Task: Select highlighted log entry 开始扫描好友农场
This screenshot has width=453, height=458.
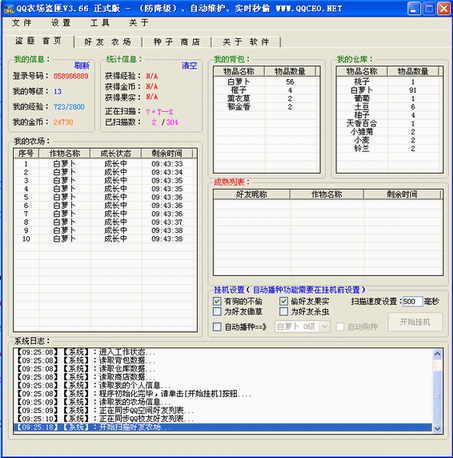Action: pyautogui.click(x=223, y=427)
